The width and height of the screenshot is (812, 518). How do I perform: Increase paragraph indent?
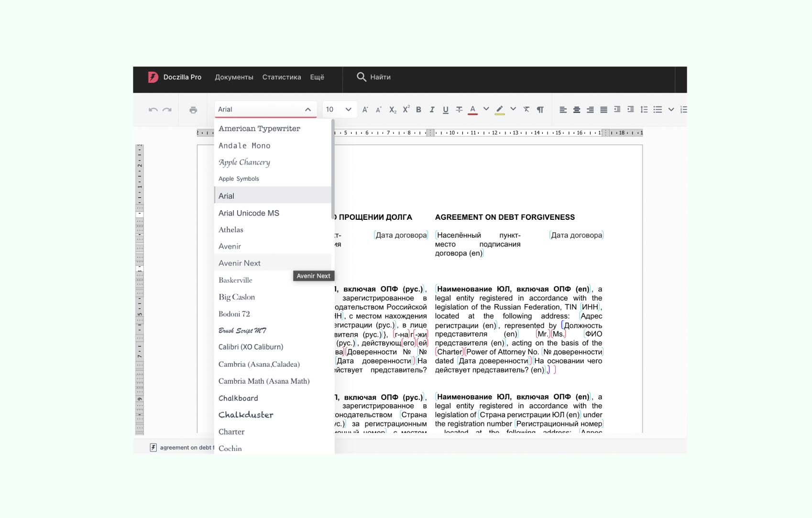coord(630,109)
